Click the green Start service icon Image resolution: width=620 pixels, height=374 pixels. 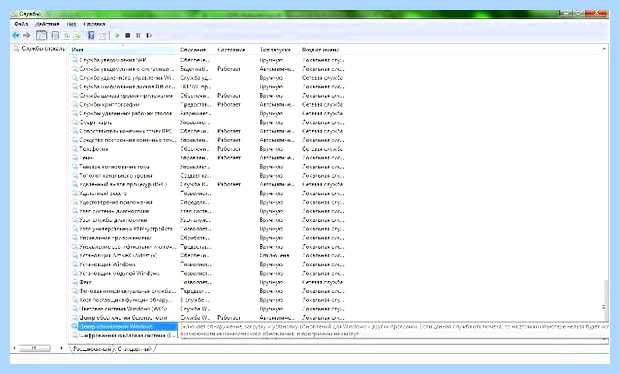coord(117,36)
